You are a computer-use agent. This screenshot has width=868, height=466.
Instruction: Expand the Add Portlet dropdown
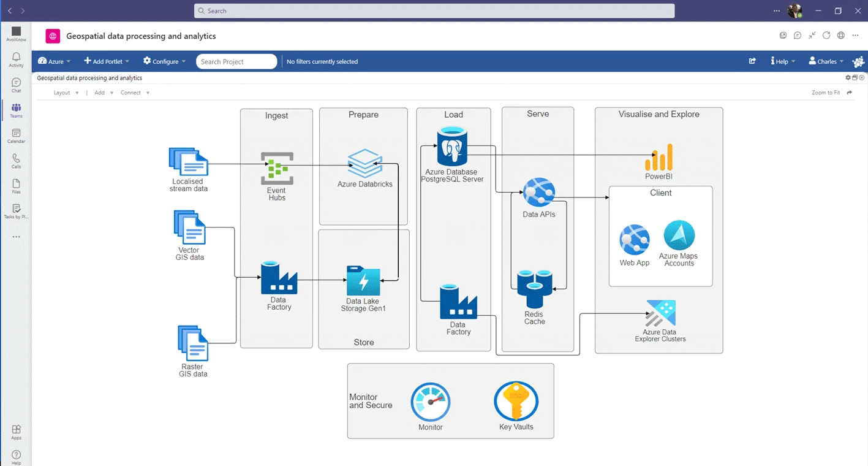(x=107, y=61)
